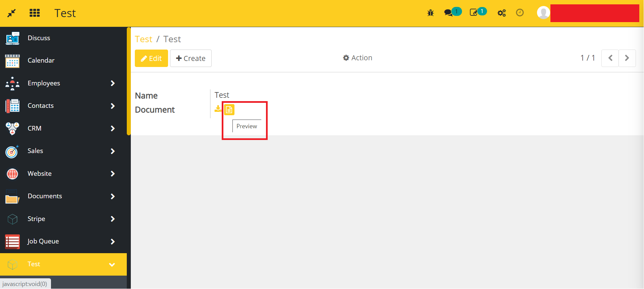The height and width of the screenshot is (289, 644).
Task: Expand the Documents submenu chevron
Action: pyautogui.click(x=113, y=196)
